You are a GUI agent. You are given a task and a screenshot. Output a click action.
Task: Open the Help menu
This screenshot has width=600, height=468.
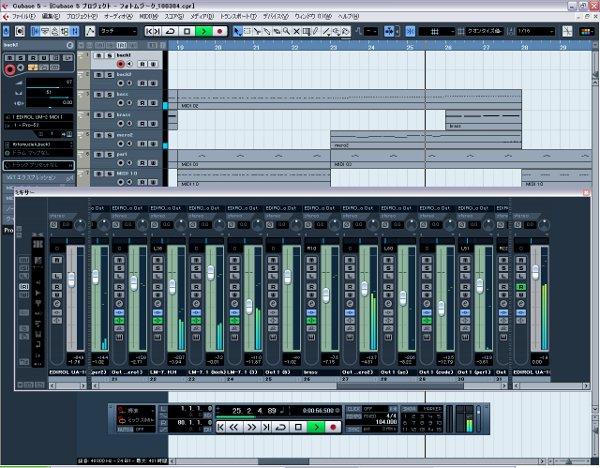pyautogui.click(x=348, y=16)
